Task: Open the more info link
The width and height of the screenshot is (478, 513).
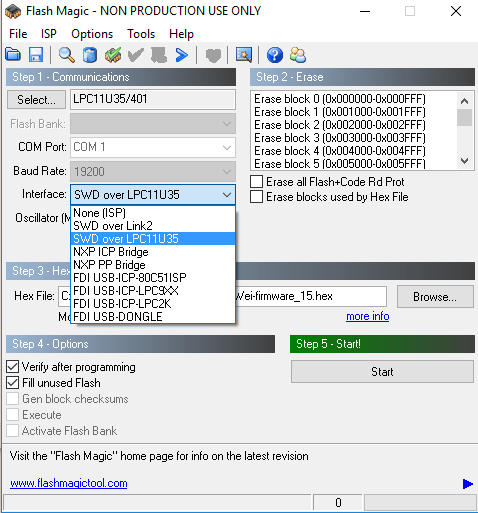Action: [368, 316]
